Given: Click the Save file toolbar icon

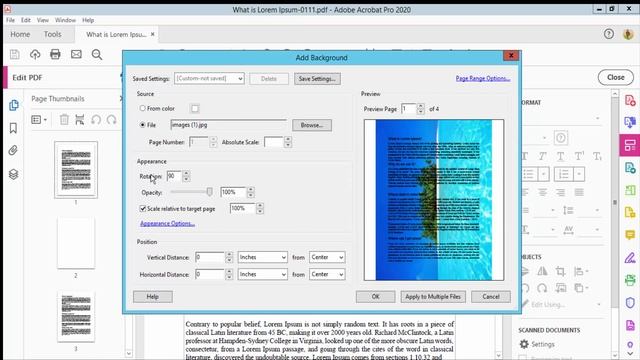Looking at the screenshot, I should coord(15,54).
